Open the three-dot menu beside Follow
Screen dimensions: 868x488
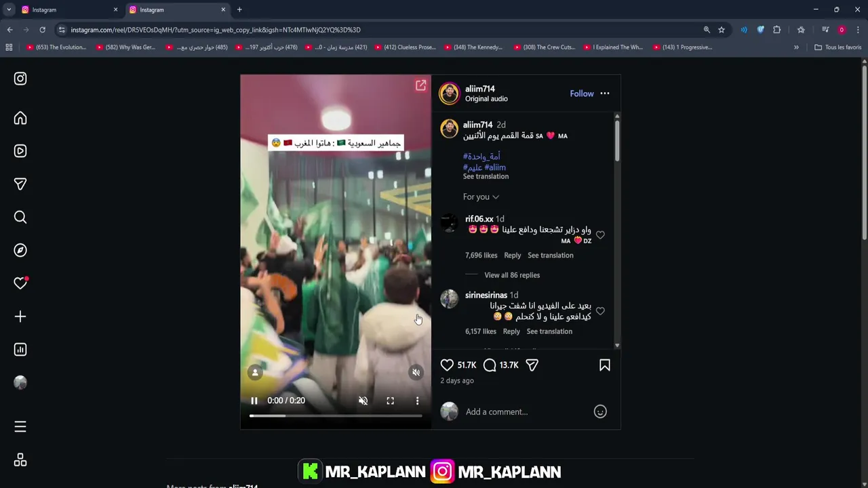605,94
